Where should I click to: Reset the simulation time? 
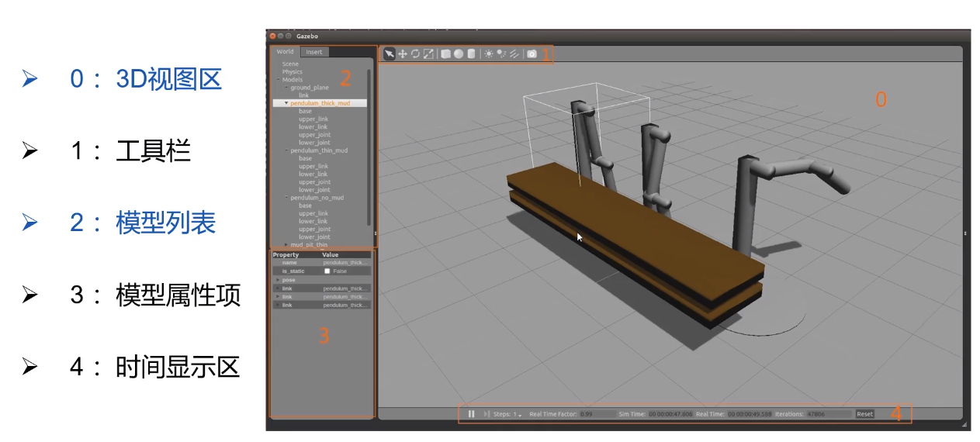click(x=864, y=414)
